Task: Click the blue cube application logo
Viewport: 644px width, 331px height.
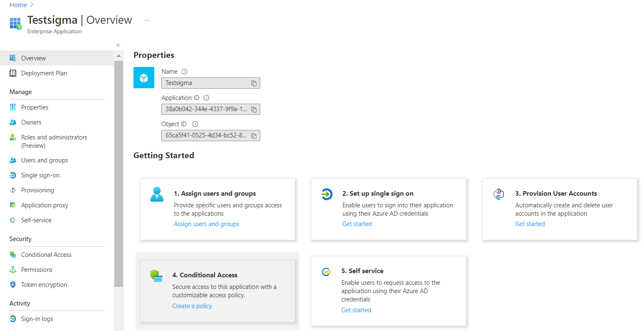Action: (x=144, y=77)
